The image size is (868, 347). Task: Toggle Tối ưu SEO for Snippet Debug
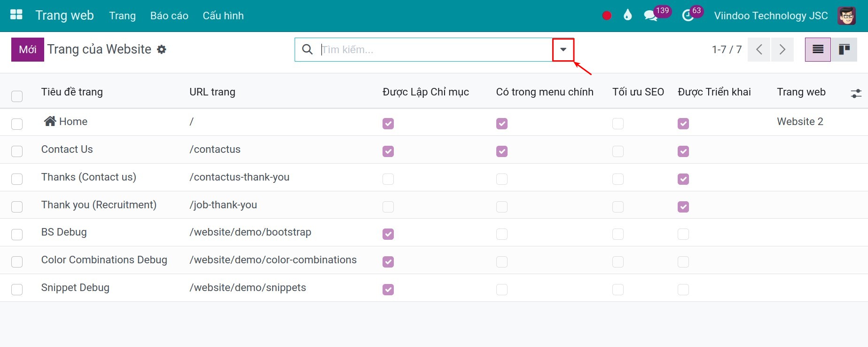point(618,290)
